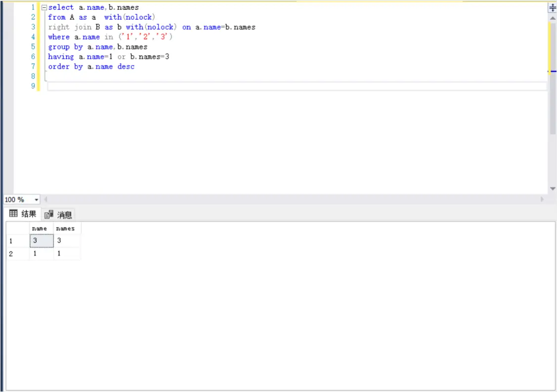Click 'in' keyword on line 4
Viewport: 557px width, 392px height.
tap(109, 37)
